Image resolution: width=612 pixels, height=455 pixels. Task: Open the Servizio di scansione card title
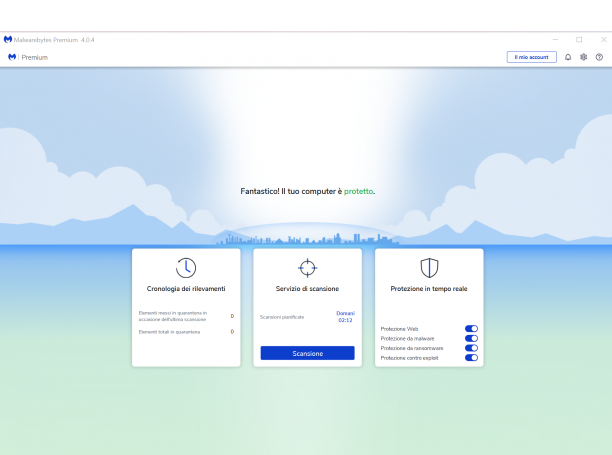308,289
